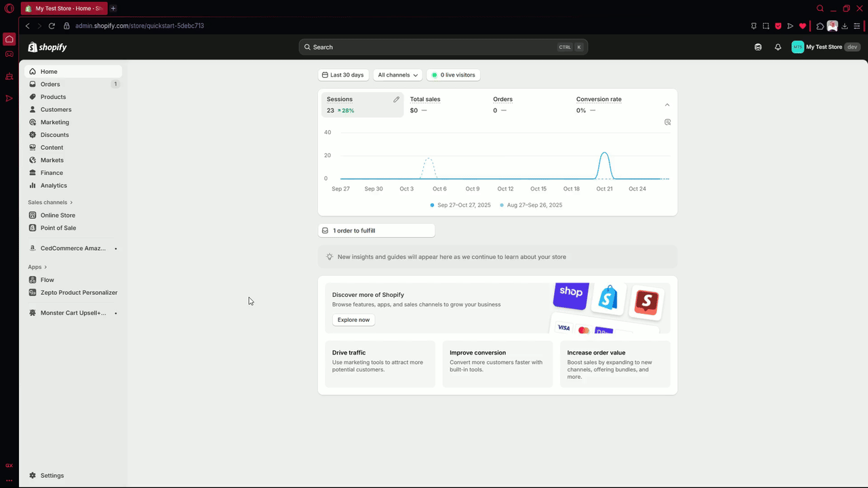Add page to bookmarks with heart icon

[x=802, y=26]
